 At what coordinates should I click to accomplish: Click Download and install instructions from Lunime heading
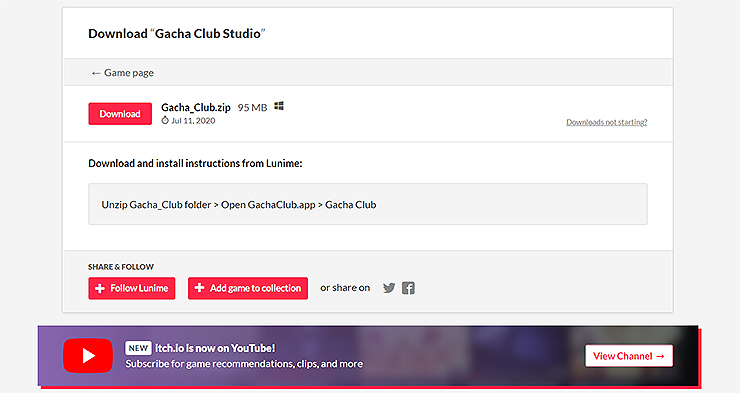(x=195, y=163)
